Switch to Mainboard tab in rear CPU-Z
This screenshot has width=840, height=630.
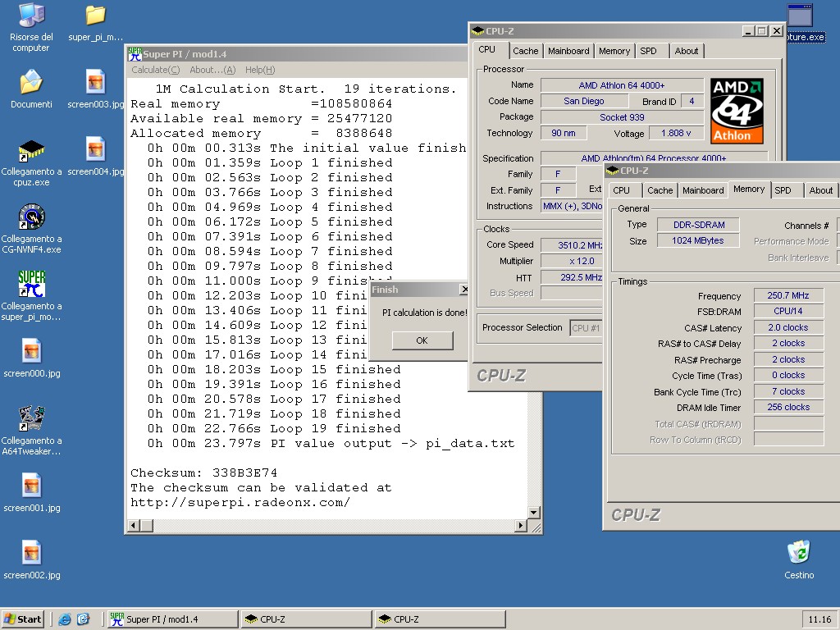pyautogui.click(x=568, y=51)
